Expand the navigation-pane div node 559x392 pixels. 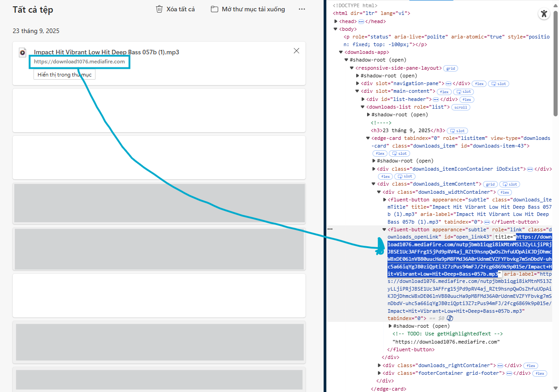[358, 84]
